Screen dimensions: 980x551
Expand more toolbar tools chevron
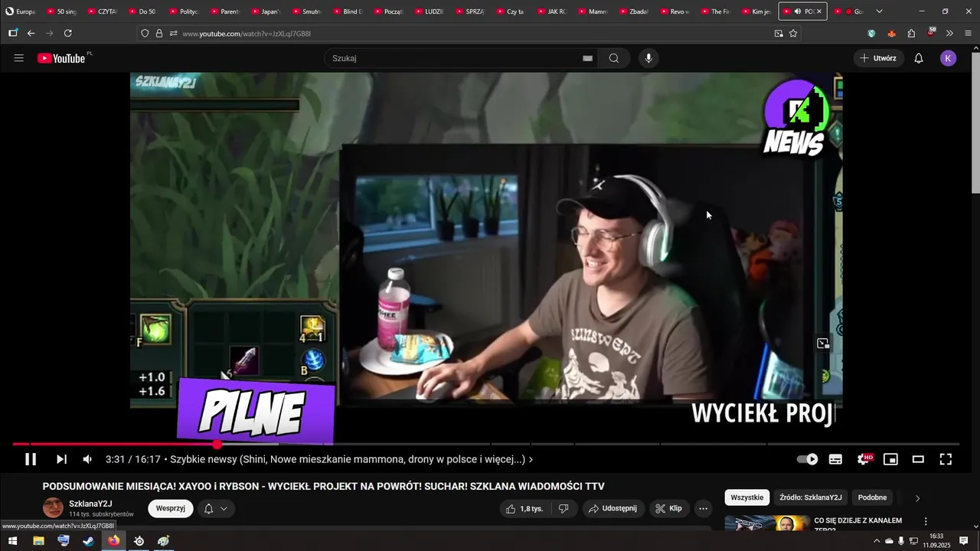pos(949,34)
